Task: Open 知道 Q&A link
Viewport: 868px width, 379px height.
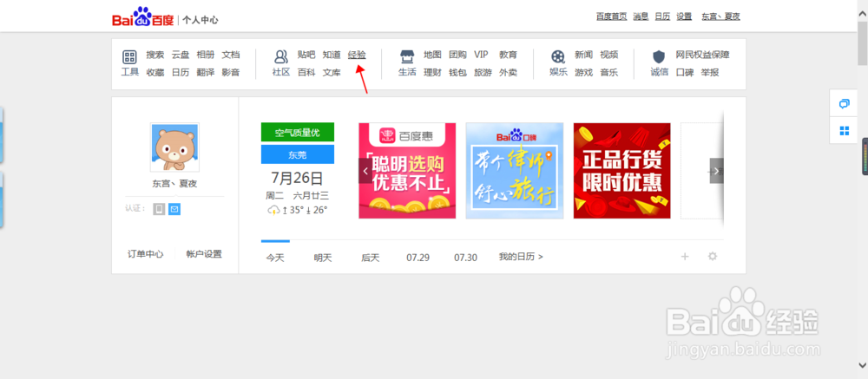Action: (x=332, y=55)
